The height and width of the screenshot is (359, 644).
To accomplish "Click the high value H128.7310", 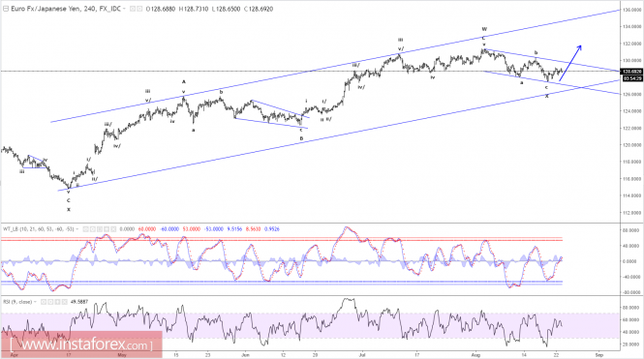I will 194,9.
